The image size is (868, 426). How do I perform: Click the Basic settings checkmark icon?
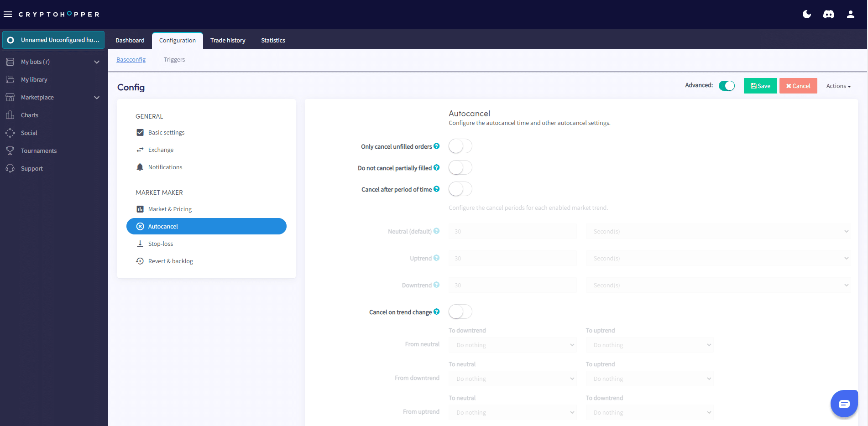tap(140, 132)
